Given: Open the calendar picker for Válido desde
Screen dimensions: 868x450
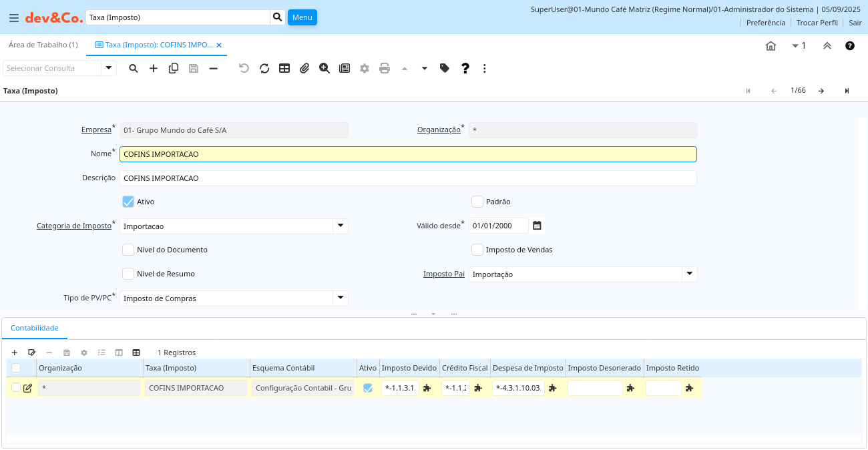Looking at the screenshot, I should coord(537,226).
